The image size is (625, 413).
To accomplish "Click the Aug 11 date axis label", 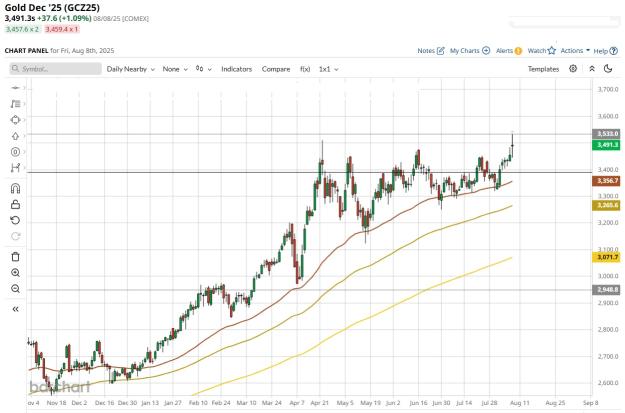I will [x=520, y=403].
